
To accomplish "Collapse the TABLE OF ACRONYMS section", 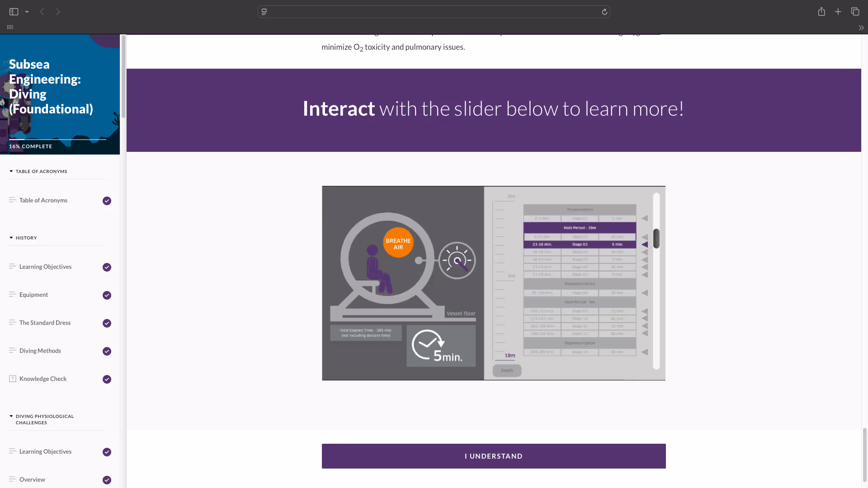I will (x=11, y=171).
